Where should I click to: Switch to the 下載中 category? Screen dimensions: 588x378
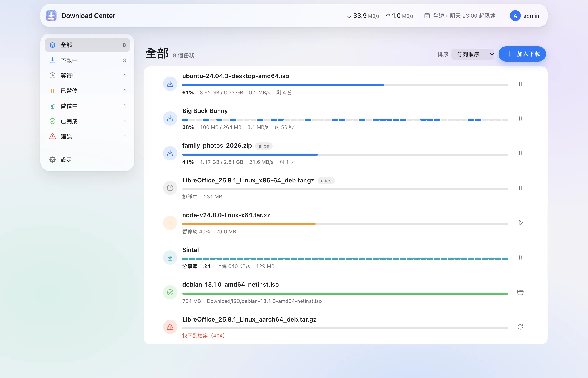pyautogui.click(x=87, y=60)
